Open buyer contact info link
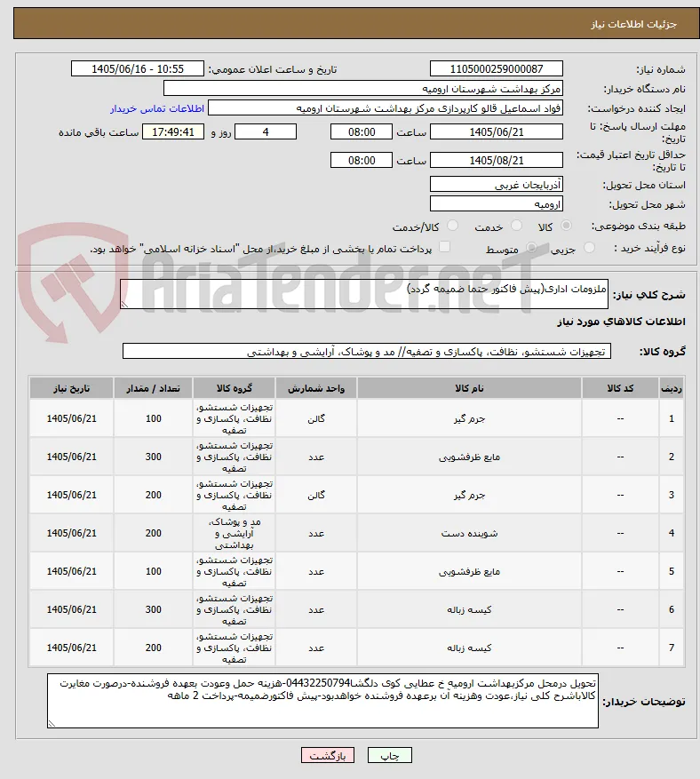 pos(157,108)
